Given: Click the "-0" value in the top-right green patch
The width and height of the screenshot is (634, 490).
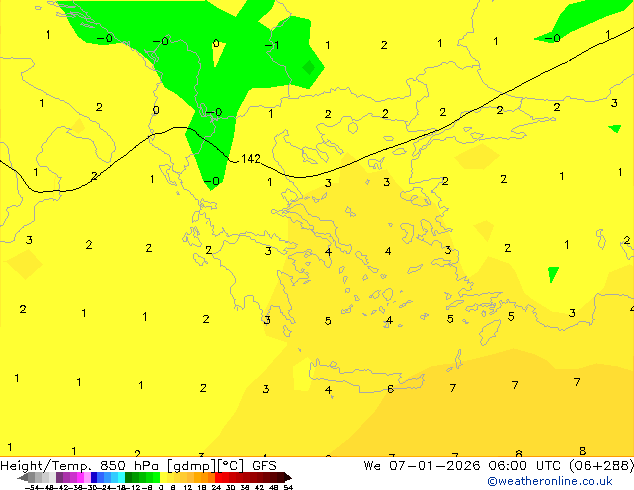Looking at the screenshot, I should [x=552, y=38].
